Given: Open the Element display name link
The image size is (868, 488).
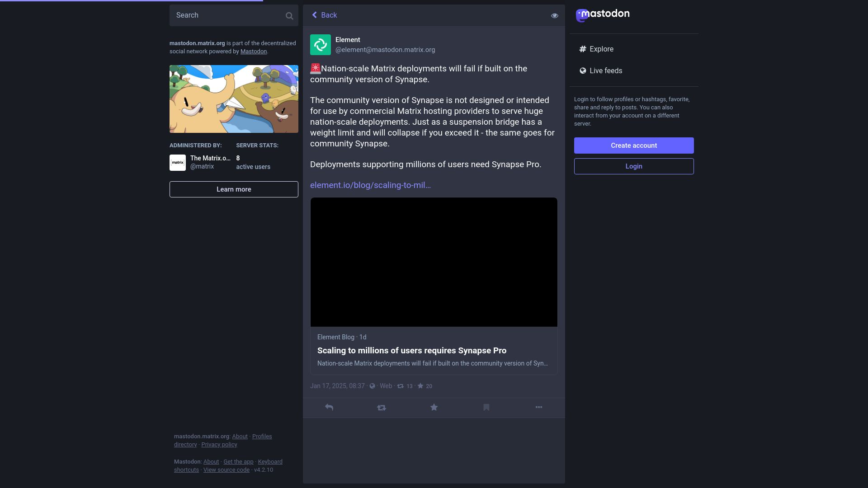Looking at the screenshot, I should (348, 40).
